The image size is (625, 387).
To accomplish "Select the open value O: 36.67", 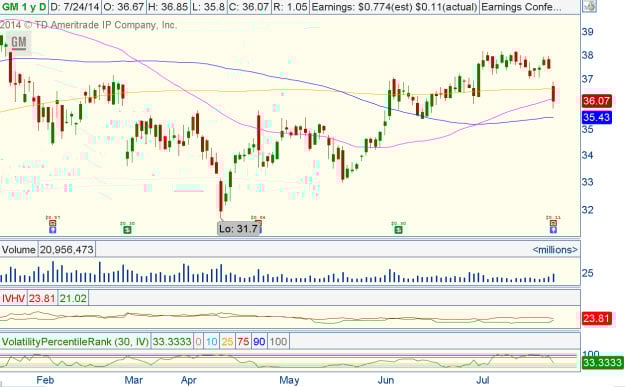I will [x=124, y=7].
